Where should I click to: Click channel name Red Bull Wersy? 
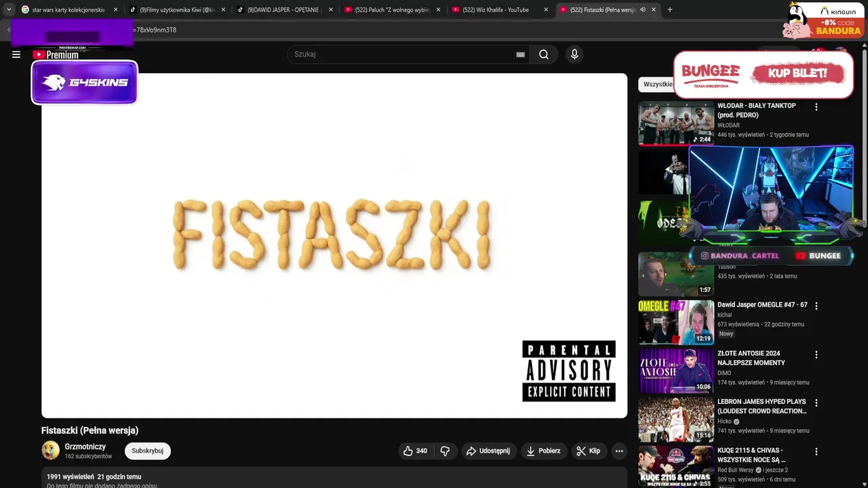point(735,470)
